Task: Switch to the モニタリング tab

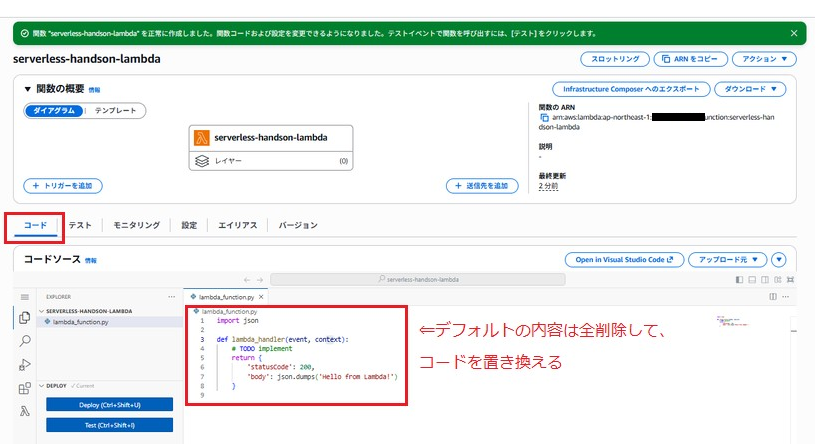Action: pos(136,225)
